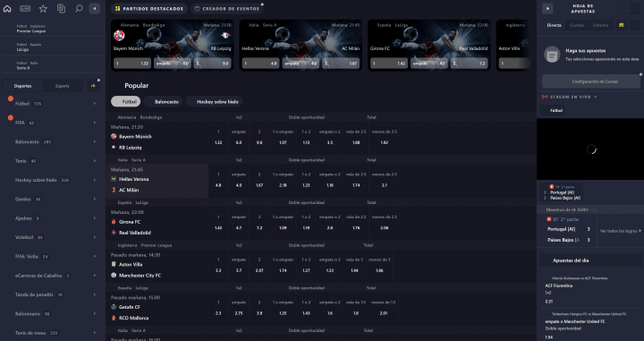Click the Bayern Múnich logo in featured card
The image size is (644, 341).
(x=119, y=36)
